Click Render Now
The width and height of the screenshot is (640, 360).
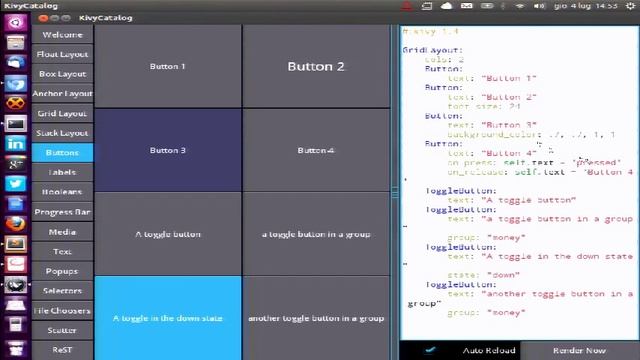(580, 350)
